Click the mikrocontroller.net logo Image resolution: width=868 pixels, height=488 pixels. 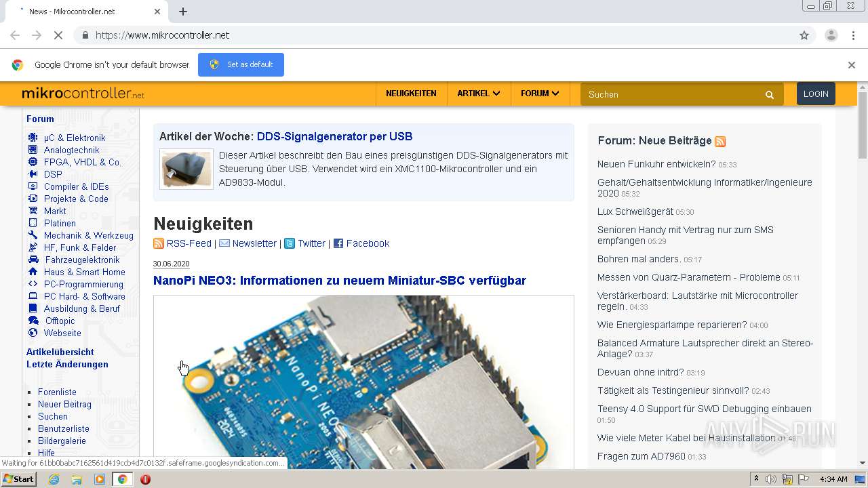tap(83, 94)
